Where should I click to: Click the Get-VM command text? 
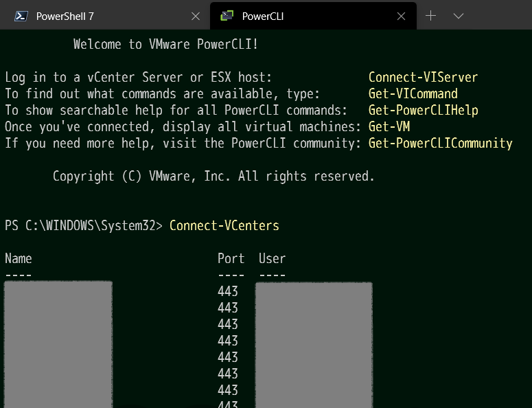[389, 126]
